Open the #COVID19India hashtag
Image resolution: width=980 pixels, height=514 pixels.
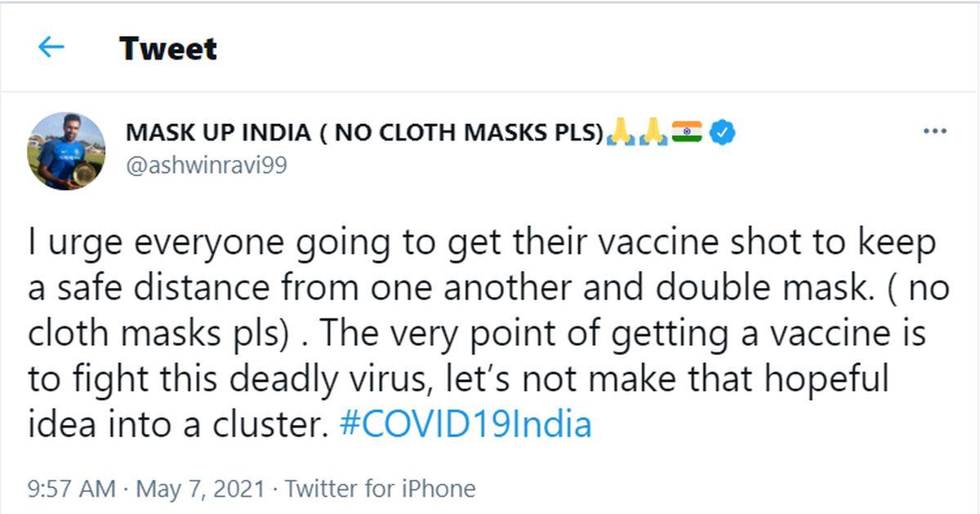[x=465, y=425]
